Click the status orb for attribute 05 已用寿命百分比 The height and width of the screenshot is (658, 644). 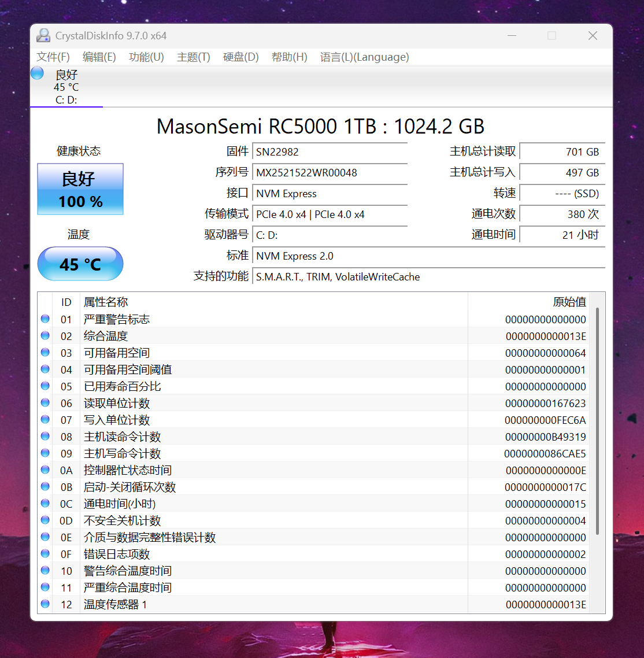[x=45, y=386]
